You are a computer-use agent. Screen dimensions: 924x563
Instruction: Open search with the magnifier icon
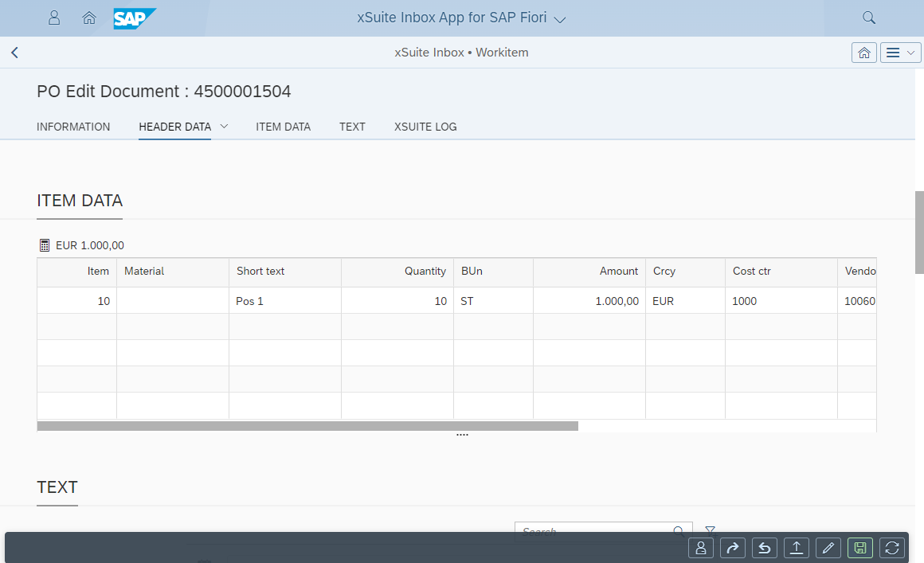coord(869,18)
